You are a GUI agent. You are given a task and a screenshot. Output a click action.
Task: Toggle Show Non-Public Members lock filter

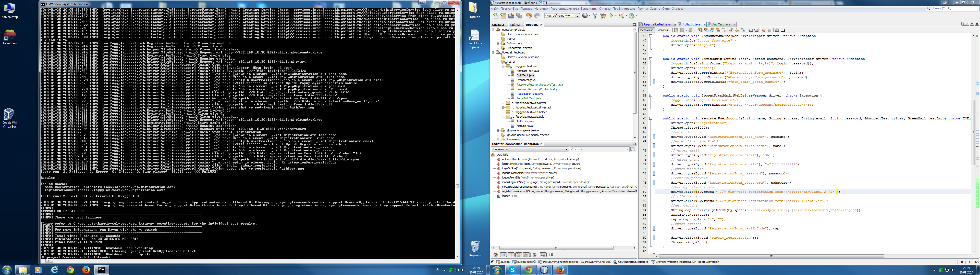519,255
